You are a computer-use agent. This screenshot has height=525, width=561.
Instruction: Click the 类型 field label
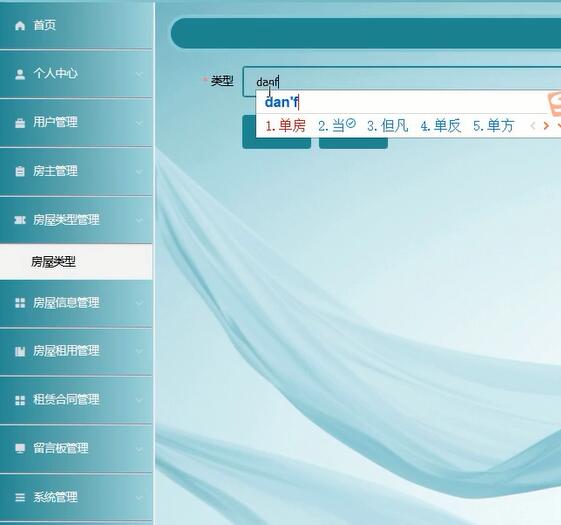[x=222, y=81]
